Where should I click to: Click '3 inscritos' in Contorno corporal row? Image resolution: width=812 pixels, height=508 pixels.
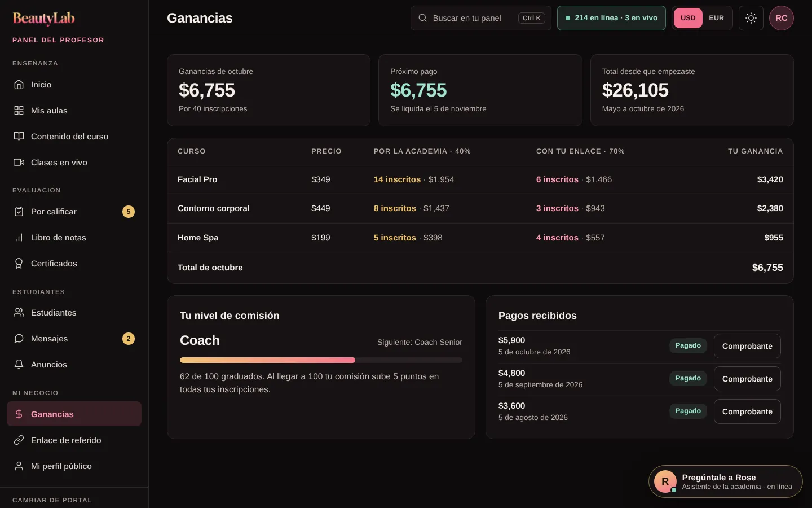pos(557,208)
